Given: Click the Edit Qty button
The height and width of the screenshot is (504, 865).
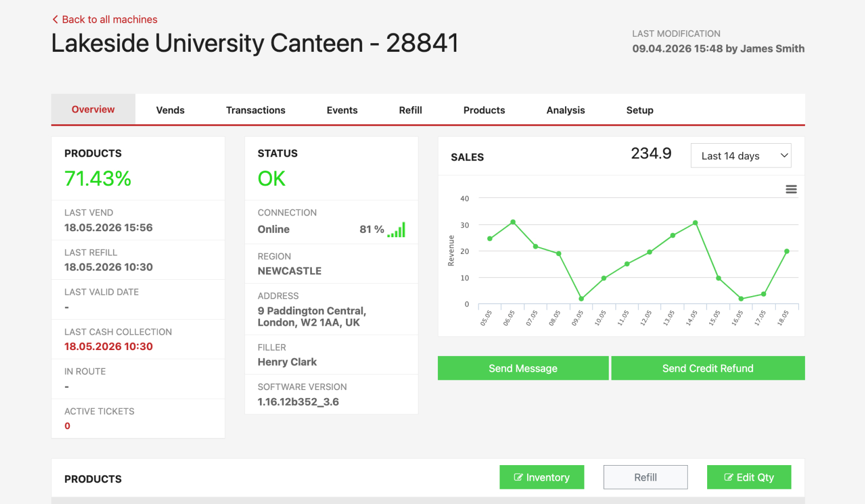Looking at the screenshot, I should click(749, 477).
